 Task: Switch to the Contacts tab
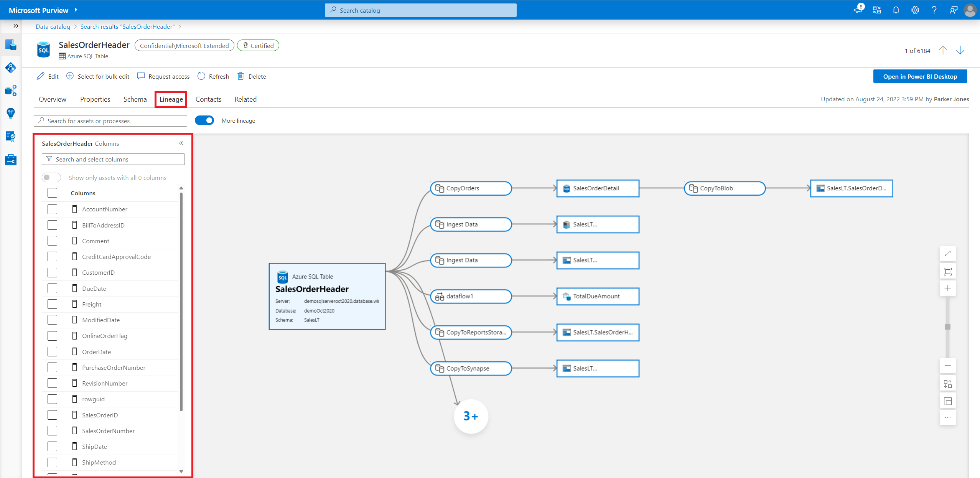(208, 99)
